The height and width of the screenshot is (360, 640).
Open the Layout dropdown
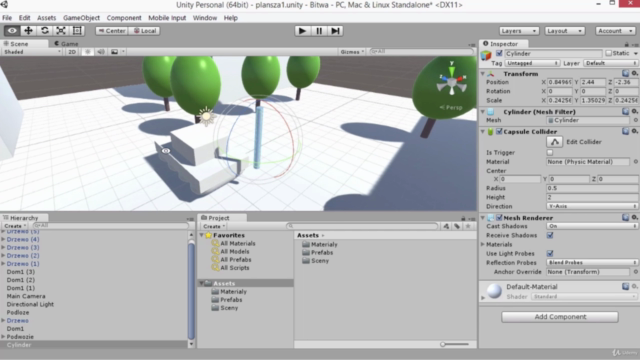coord(564,31)
